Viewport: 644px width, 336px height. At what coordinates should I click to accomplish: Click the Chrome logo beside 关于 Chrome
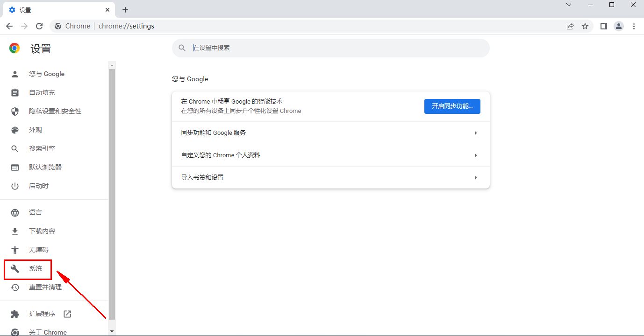click(x=15, y=332)
